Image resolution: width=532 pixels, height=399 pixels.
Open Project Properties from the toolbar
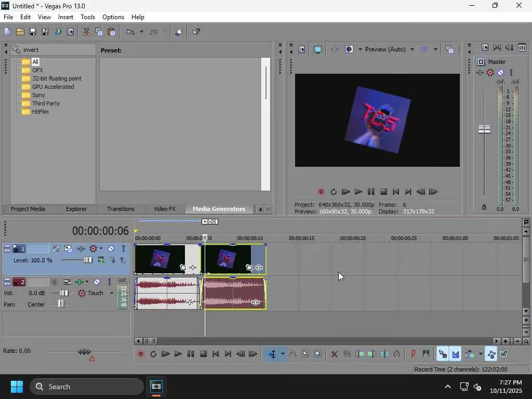70,32
